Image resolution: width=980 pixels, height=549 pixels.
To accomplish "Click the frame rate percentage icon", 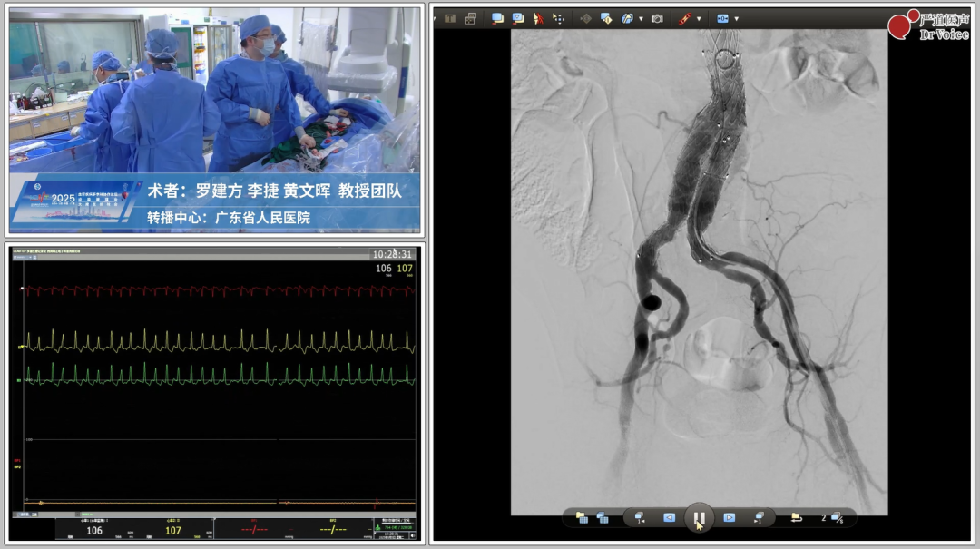I will pyautogui.click(x=836, y=518).
